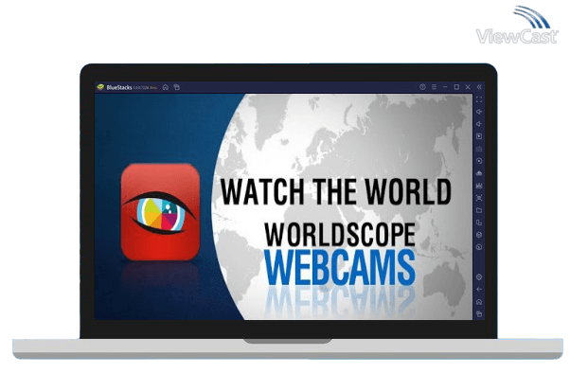Go to Android home via bottom sidebar icon
Viewport: 570px width, 392px height.
coord(479,302)
